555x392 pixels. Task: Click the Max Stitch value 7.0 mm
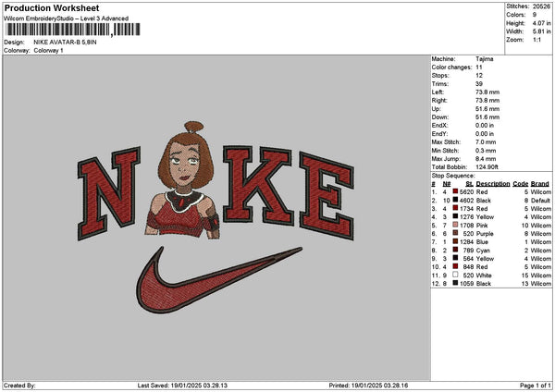(486, 141)
